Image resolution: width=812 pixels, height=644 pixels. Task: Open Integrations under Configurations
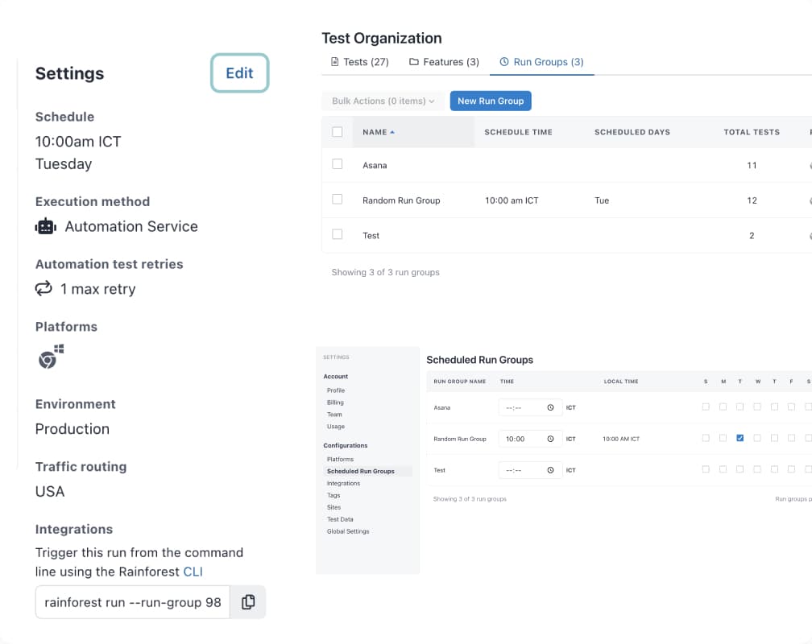point(343,483)
